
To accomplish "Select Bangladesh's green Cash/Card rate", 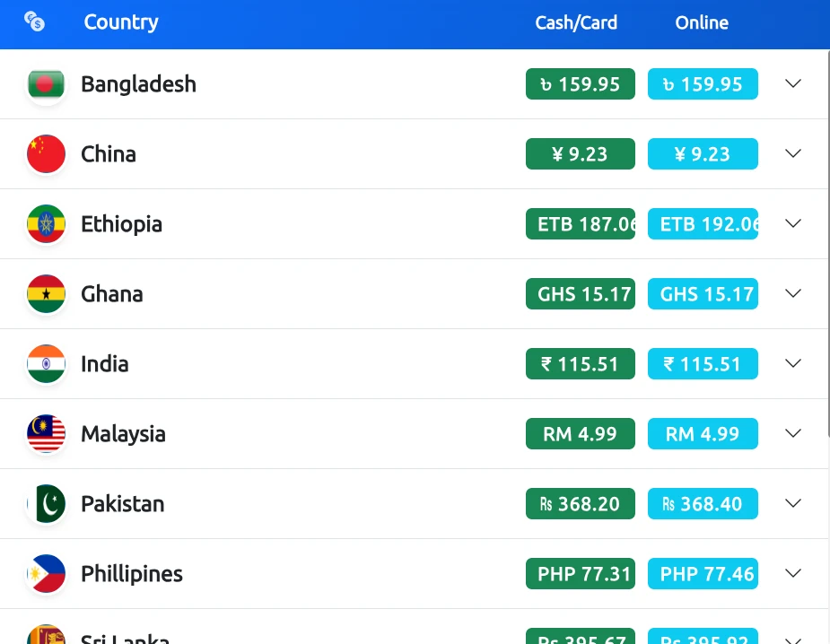I will click(x=580, y=83).
